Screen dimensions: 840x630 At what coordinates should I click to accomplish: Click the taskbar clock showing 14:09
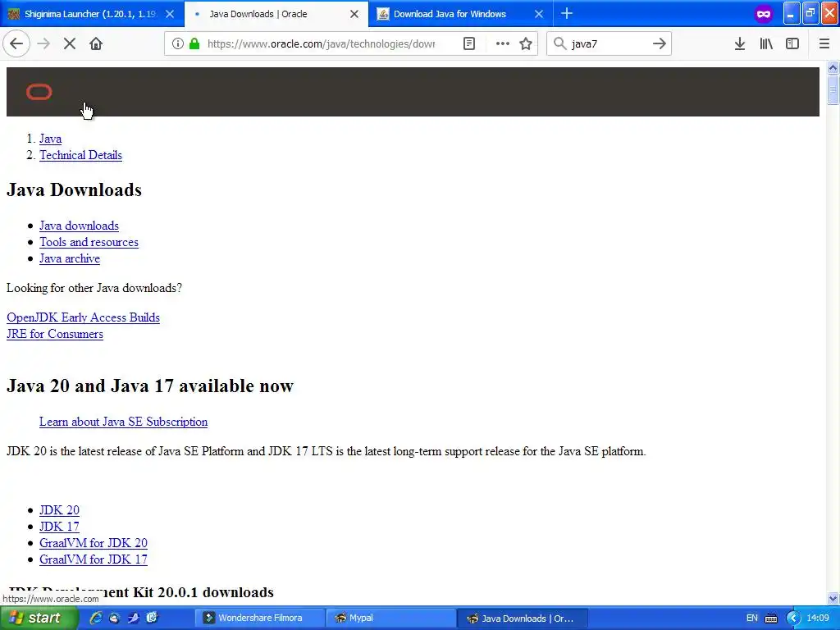coord(818,619)
